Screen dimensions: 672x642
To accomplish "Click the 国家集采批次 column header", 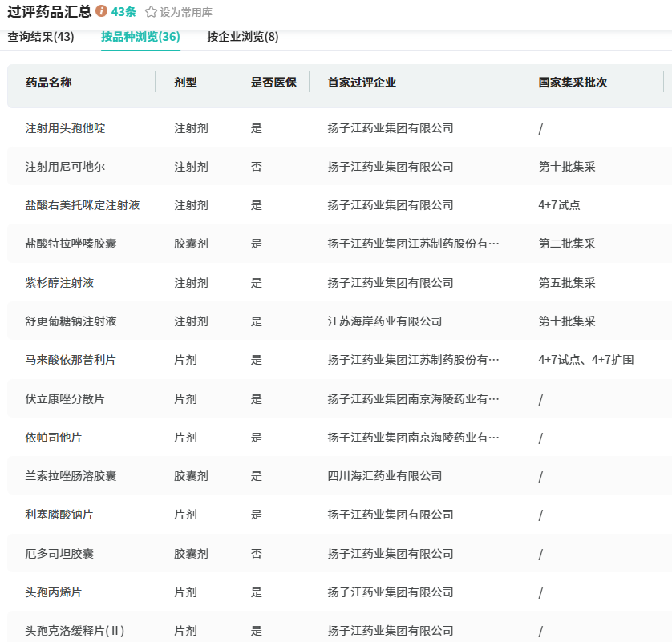I will [573, 83].
